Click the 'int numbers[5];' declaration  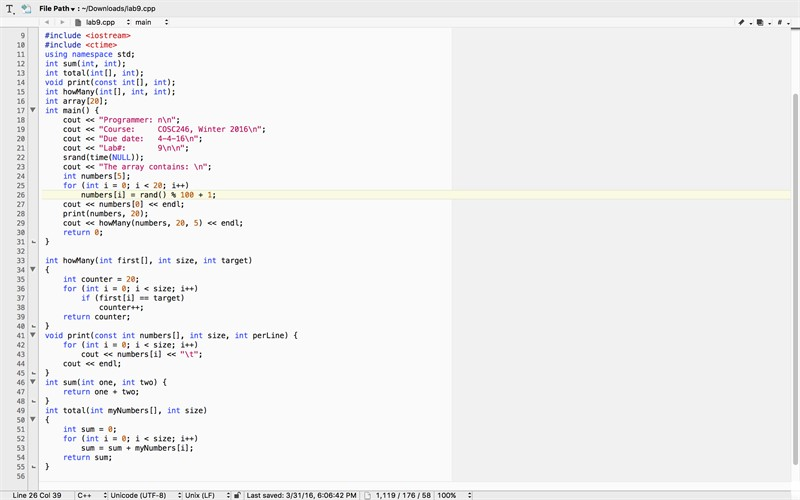[96, 176]
